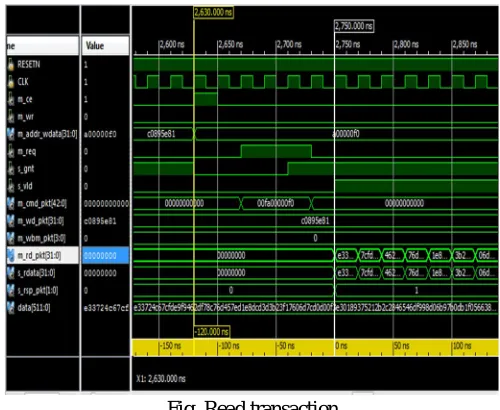The image size is (500, 410).
Task: Select m_cmd_pkt[42:0] signal name
Action: (42, 203)
